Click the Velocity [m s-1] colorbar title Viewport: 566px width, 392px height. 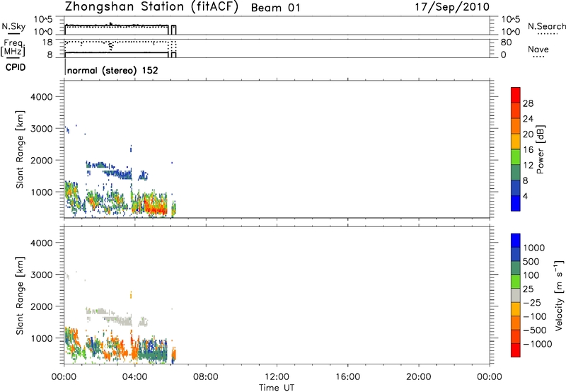click(559, 295)
